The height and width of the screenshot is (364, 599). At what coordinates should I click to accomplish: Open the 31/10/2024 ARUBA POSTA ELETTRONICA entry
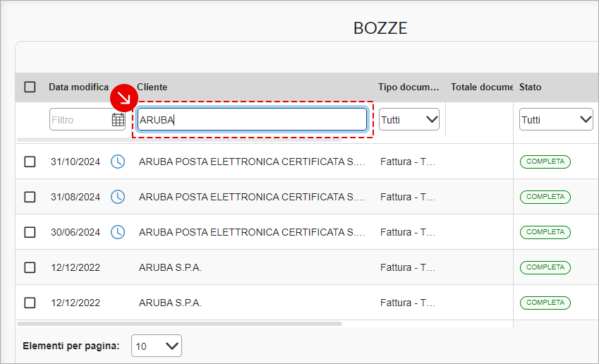(252, 162)
